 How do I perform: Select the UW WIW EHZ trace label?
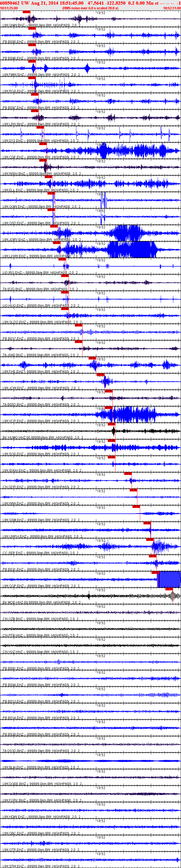pyautogui.click(x=41, y=504)
